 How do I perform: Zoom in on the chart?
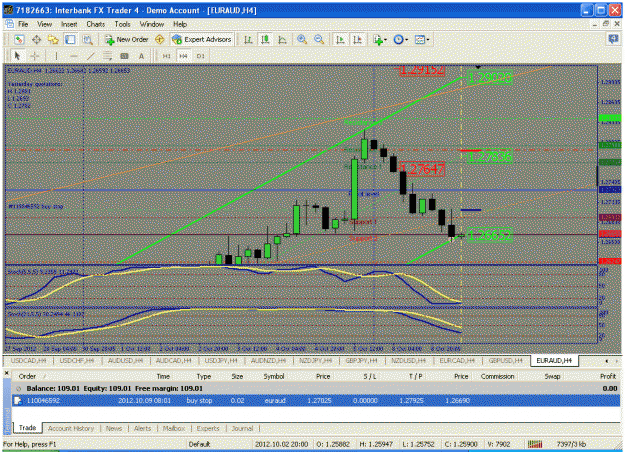pyautogui.click(x=302, y=39)
